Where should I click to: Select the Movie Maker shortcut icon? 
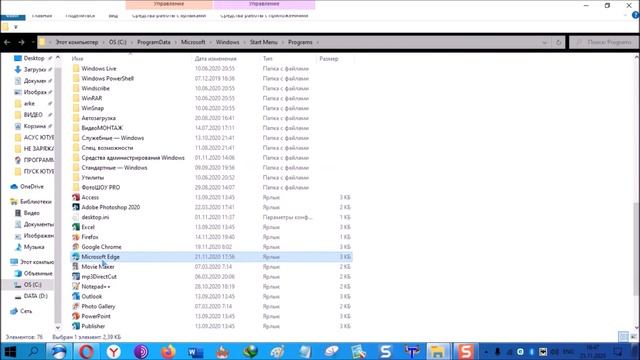[76, 267]
